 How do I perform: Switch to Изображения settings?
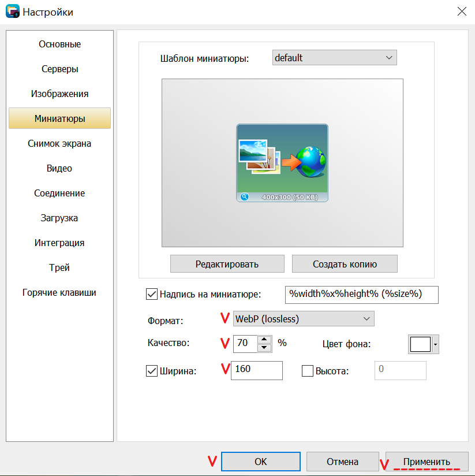[x=60, y=94]
